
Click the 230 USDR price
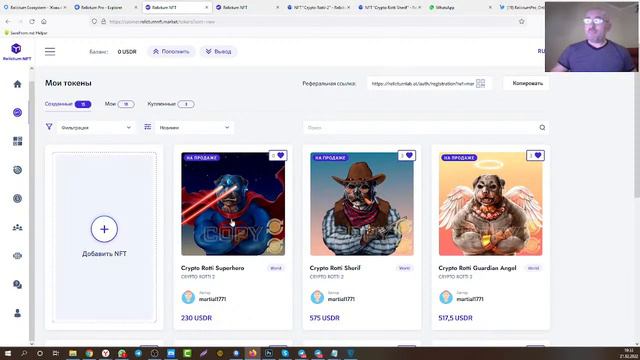pos(196,318)
